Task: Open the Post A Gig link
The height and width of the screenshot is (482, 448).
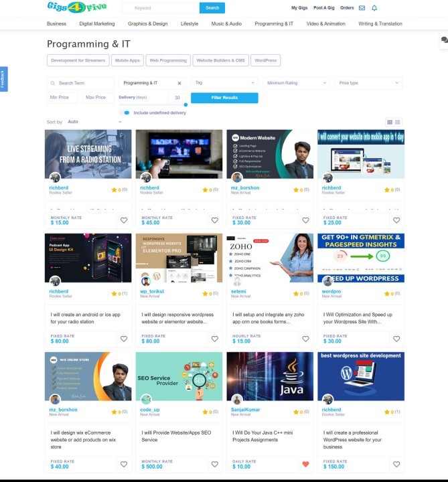Action: tap(323, 8)
